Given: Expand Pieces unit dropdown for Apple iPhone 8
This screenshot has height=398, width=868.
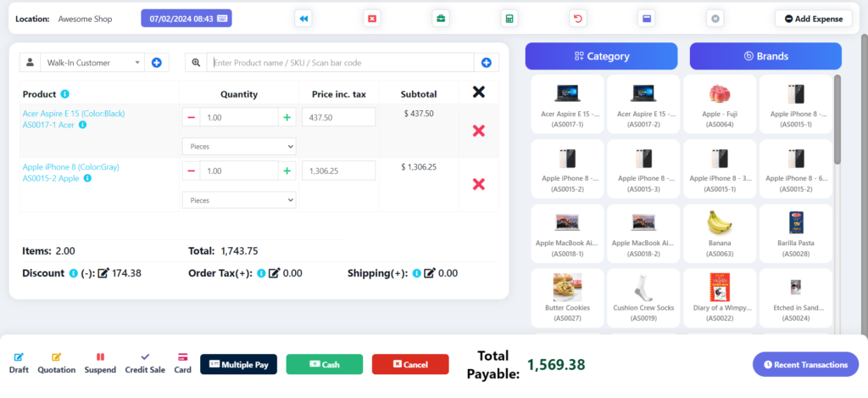Looking at the screenshot, I should click(239, 200).
